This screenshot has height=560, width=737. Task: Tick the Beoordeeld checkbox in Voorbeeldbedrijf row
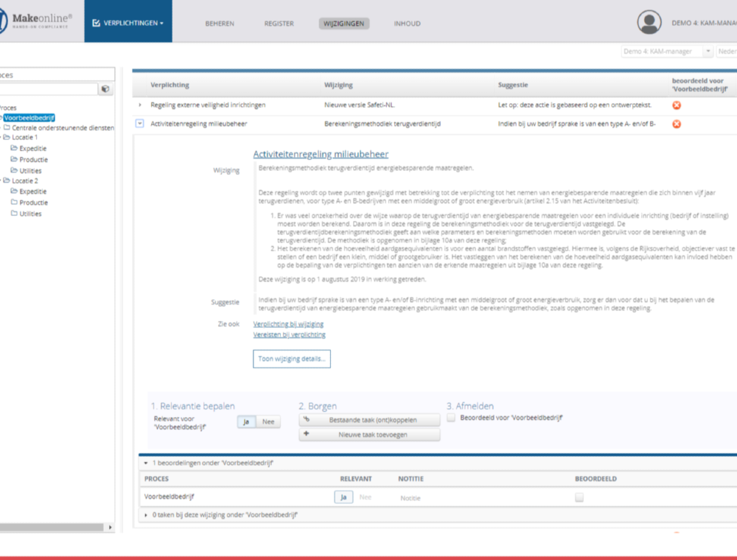(x=579, y=497)
